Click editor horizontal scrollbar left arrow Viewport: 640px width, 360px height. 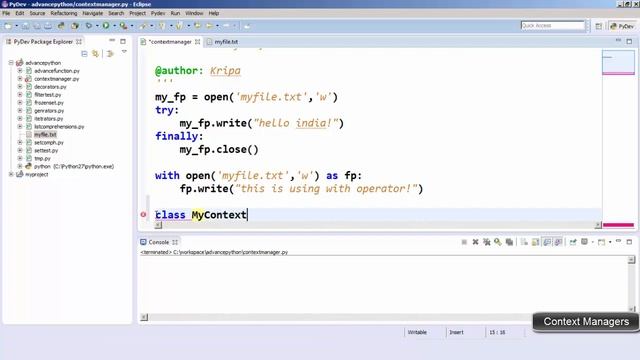point(158,225)
